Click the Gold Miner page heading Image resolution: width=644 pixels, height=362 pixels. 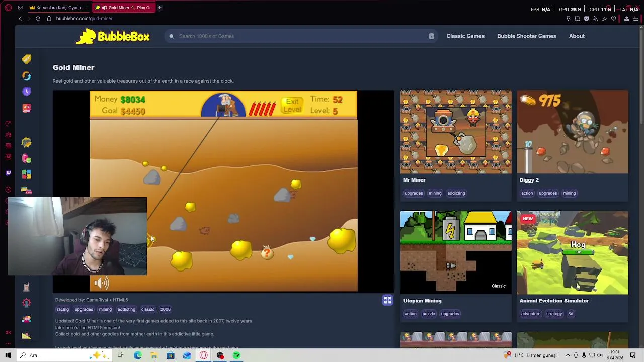73,67
